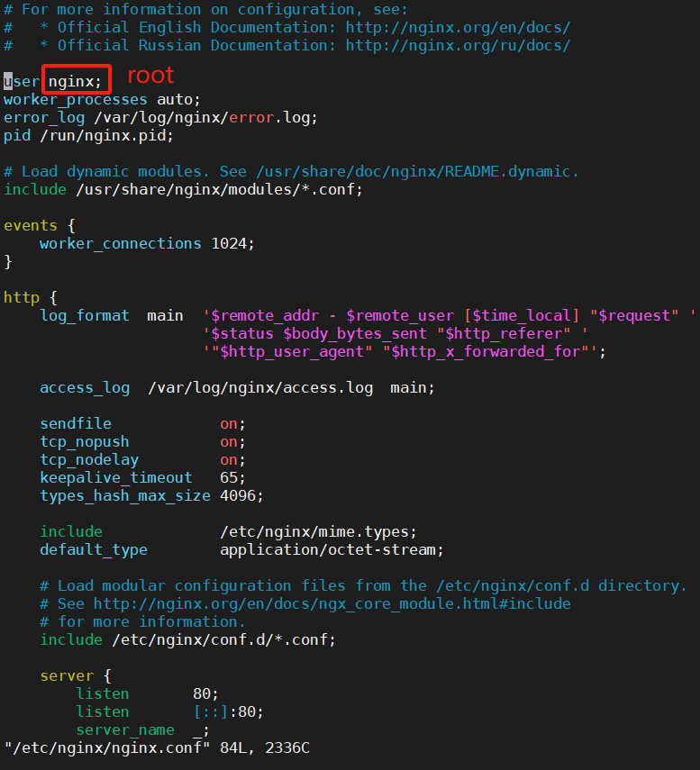
Task: Click the log_format directive
Action: 85,316
